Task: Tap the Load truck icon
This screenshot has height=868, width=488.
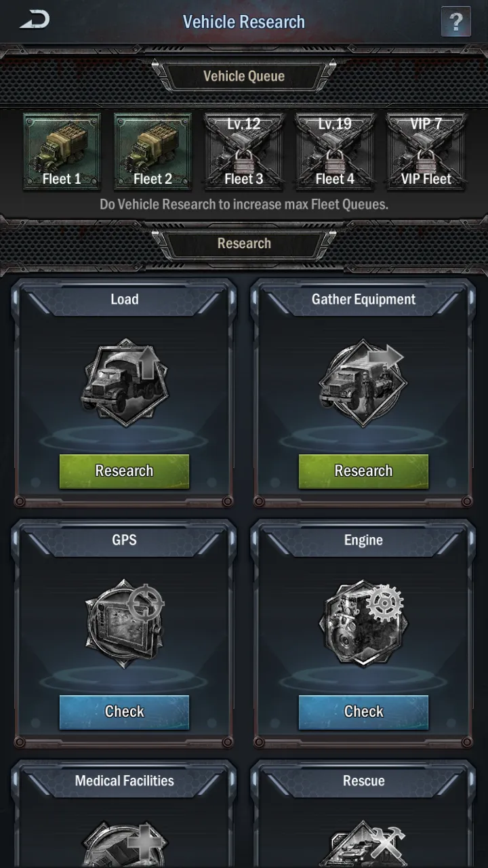Action: coord(125,383)
